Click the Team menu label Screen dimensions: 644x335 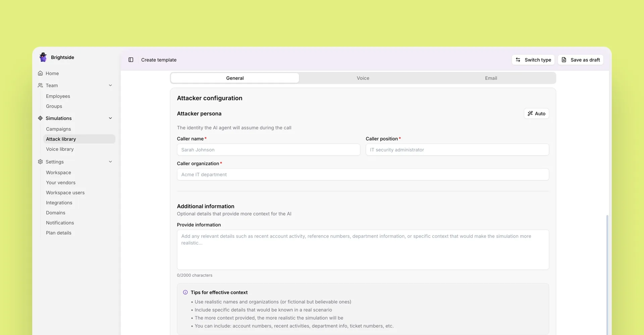point(52,85)
